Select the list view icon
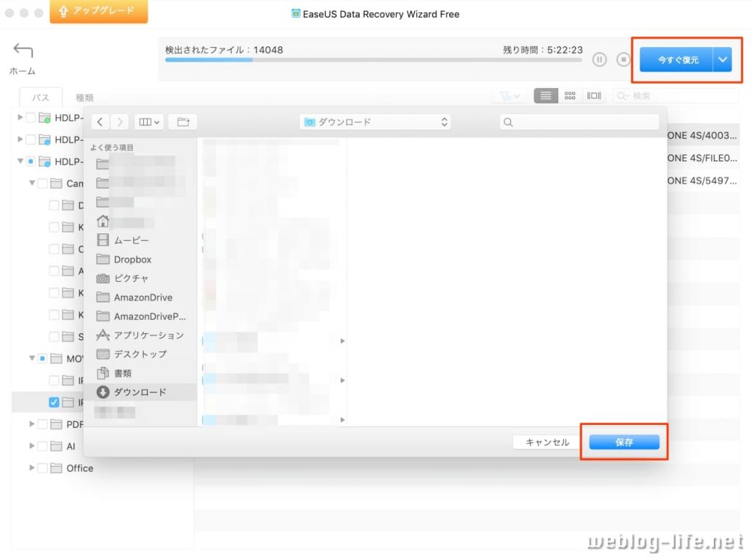Viewport: 752px width, 560px height. coord(546,96)
